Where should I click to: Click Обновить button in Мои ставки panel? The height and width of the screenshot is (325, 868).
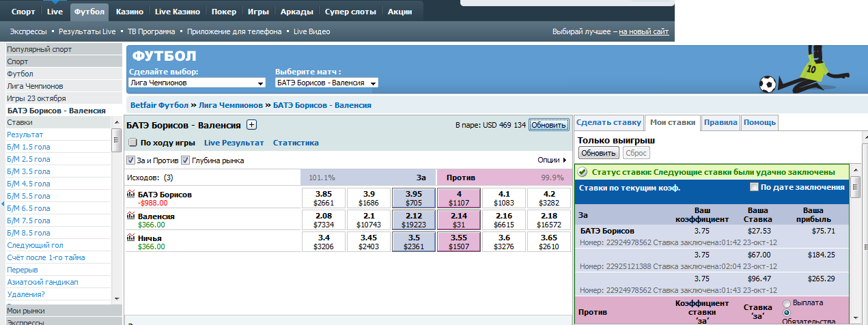pyautogui.click(x=598, y=153)
